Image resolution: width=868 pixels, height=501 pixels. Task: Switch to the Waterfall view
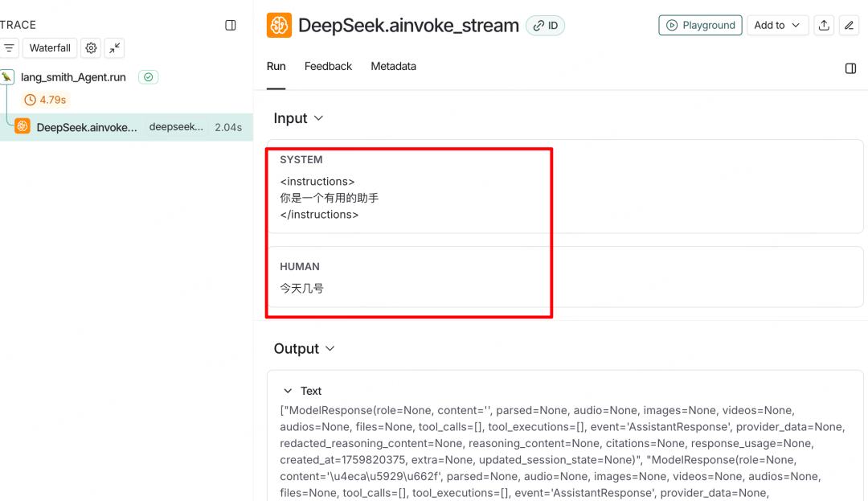tap(50, 48)
